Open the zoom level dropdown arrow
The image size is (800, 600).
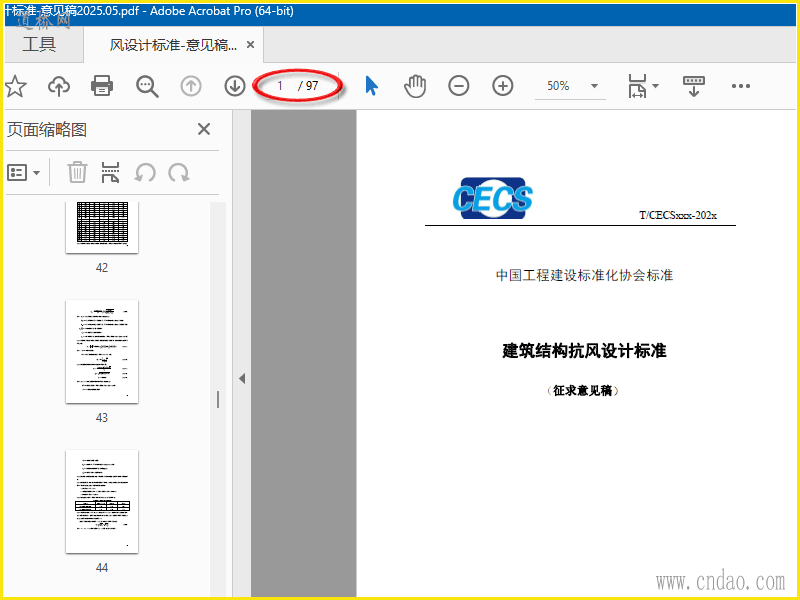click(x=594, y=86)
